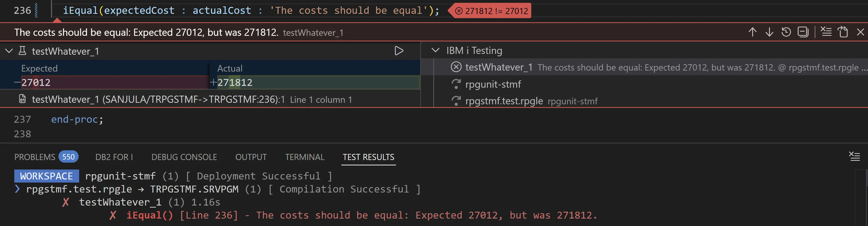Collapse the testWhatever_1 diff section
Screen dimensions: 868x226
coord(9,51)
